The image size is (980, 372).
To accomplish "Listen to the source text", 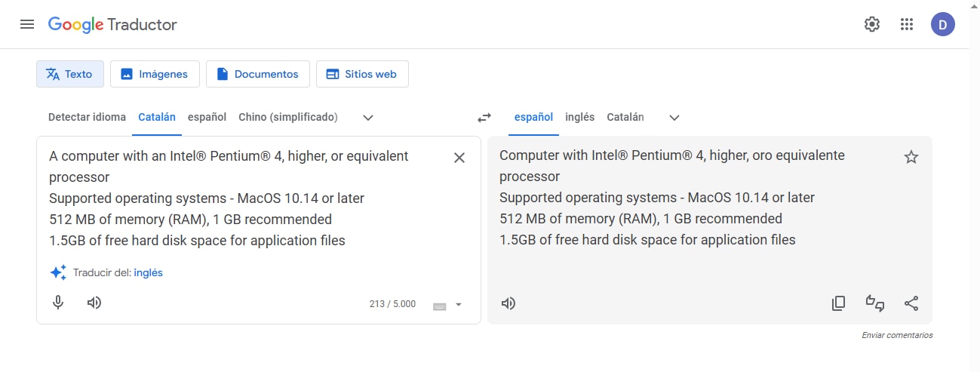I will point(94,303).
